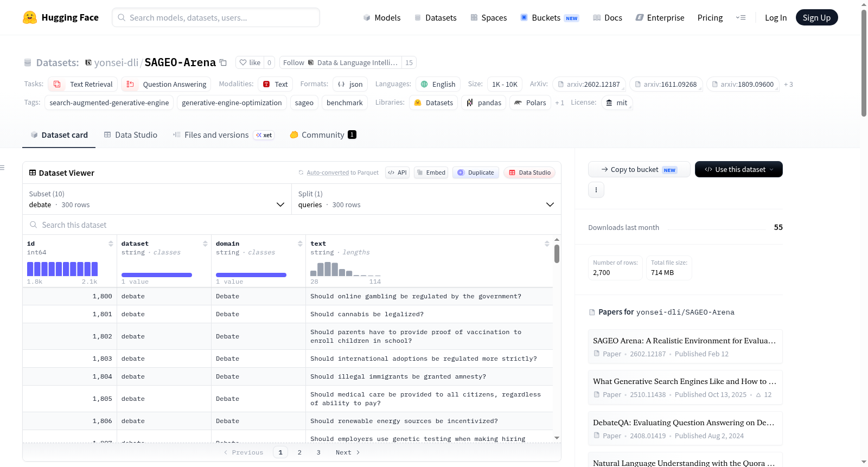The width and height of the screenshot is (868, 467).
Task: Expand the Split queries dropdown
Action: pyautogui.click(x=426, y=199)
